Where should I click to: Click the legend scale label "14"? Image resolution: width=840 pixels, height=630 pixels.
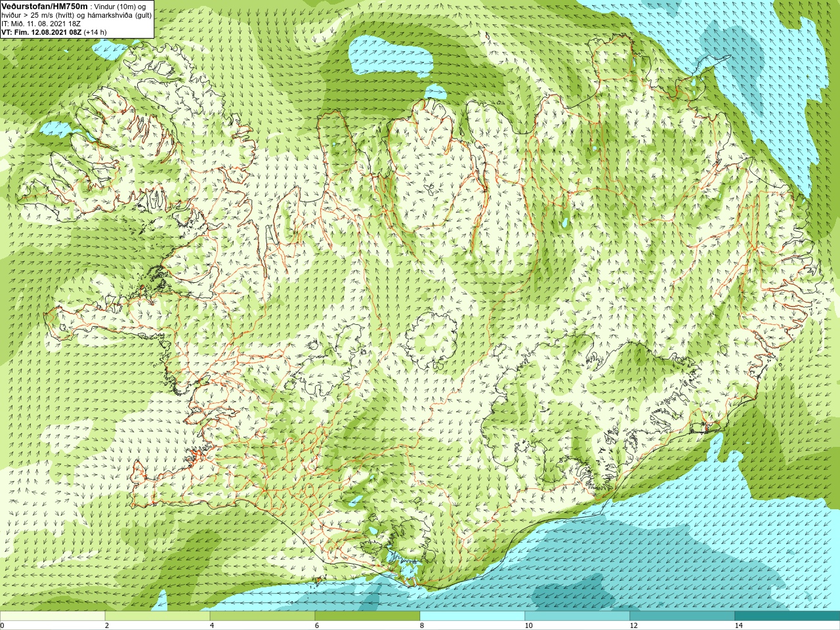click(738, 626)
